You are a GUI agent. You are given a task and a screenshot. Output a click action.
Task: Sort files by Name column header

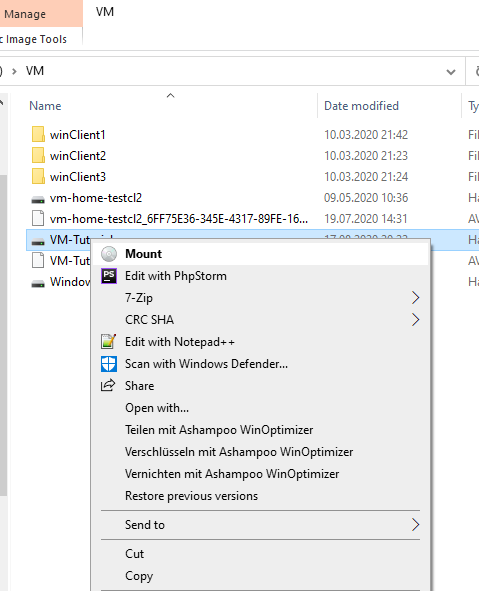(45, 106)
